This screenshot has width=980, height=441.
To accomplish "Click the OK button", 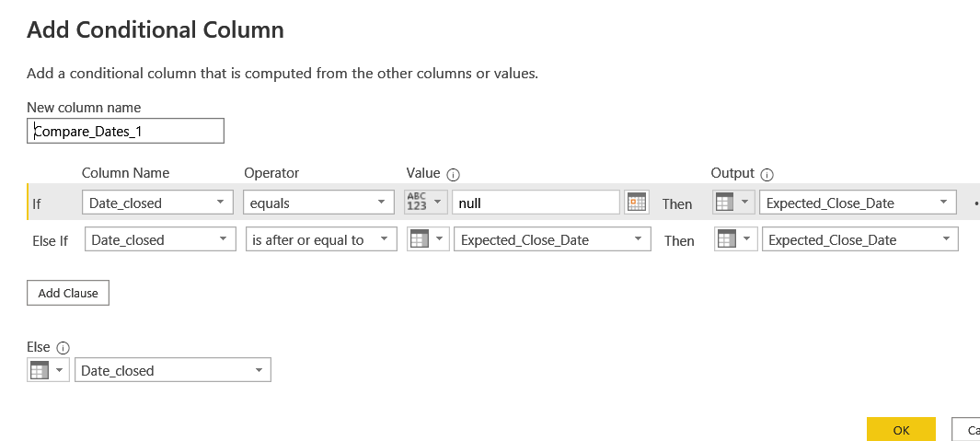I will point(901,430).
